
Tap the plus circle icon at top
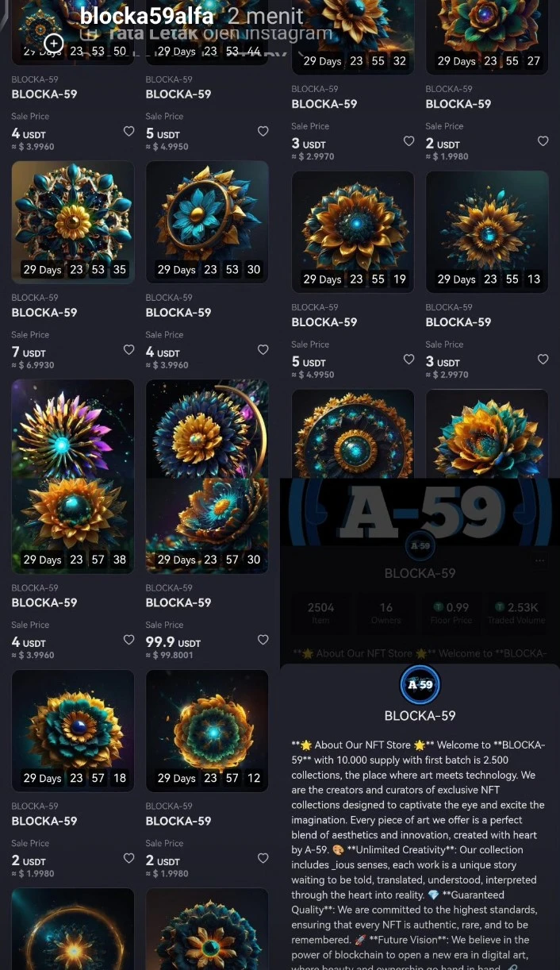point(53,43)
